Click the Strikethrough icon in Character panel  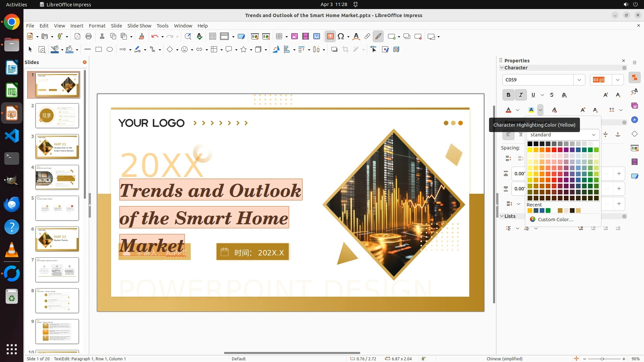552,95
